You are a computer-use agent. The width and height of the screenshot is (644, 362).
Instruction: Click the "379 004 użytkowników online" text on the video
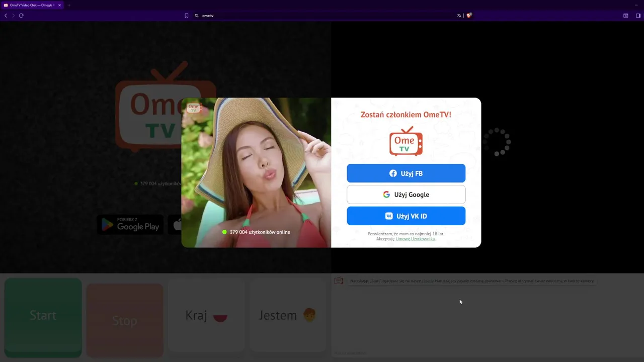[260, 232]
